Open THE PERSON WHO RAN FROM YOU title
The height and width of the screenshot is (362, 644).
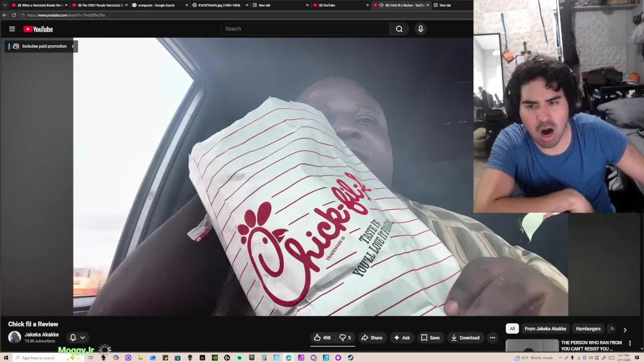592,346
